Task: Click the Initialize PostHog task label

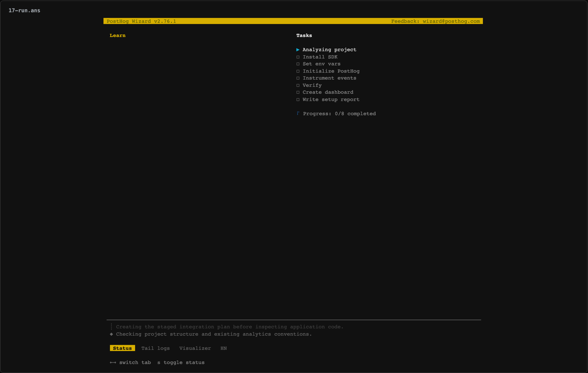Action: click(331, 71)
